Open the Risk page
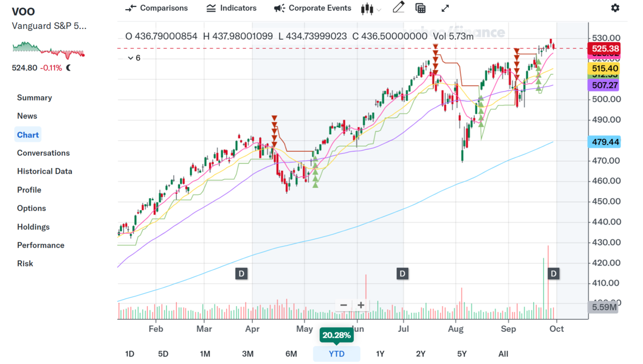The image size is (643, 364). pyautogui.click(x=25, y=263)
